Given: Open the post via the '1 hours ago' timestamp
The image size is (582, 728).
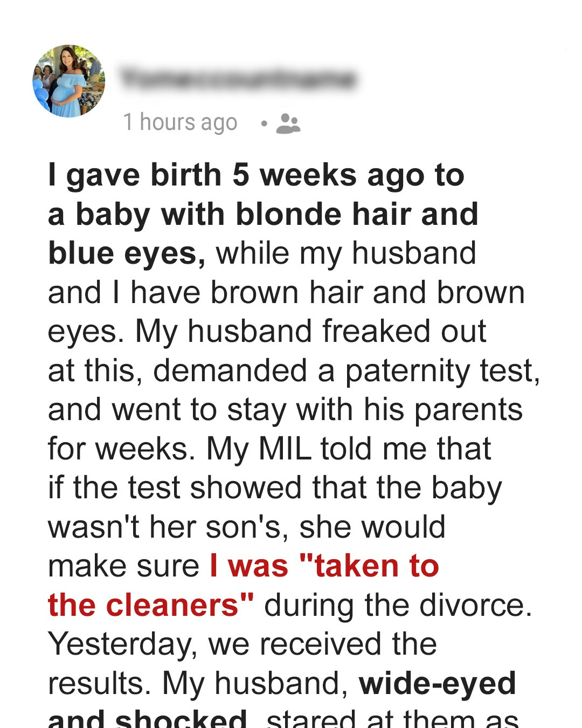Looking at the screenshot, I should [x=179, y=122].
